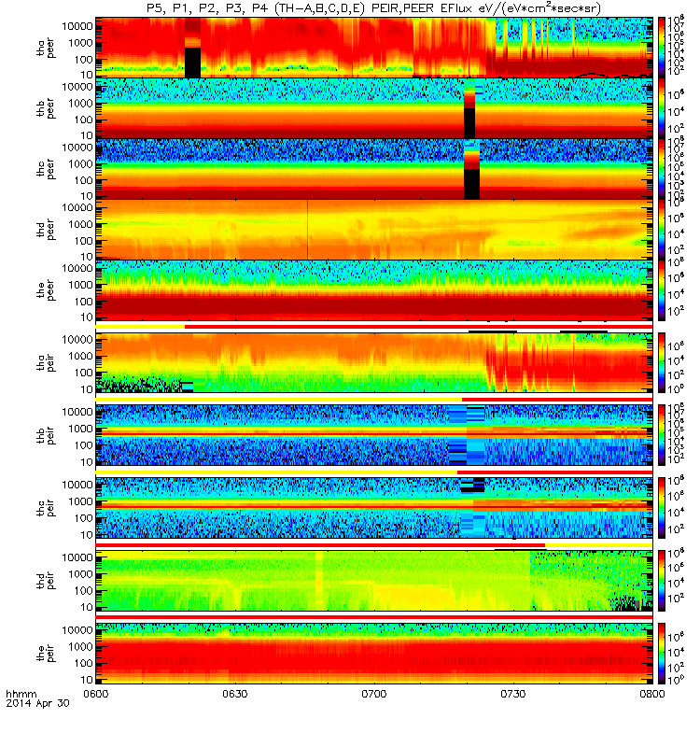The width and height of the screenshot is (700, 747).
Task: Click the 0630 time axis label
Action: [x=235, y=694]
